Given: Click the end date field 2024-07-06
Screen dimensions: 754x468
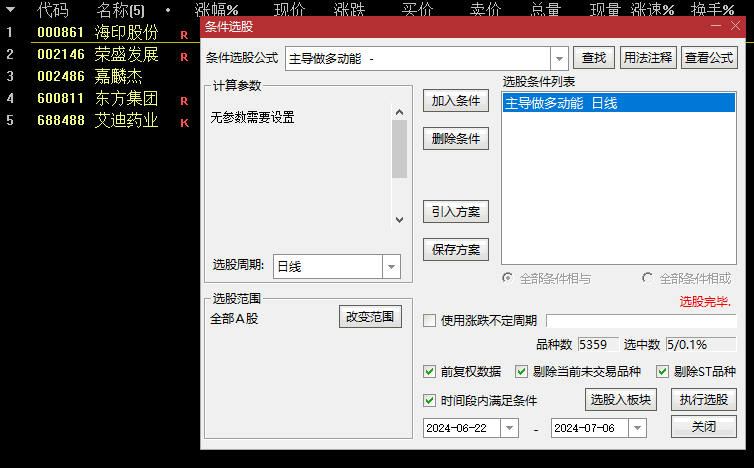Looking at the screenshot, I should [590, 428].
